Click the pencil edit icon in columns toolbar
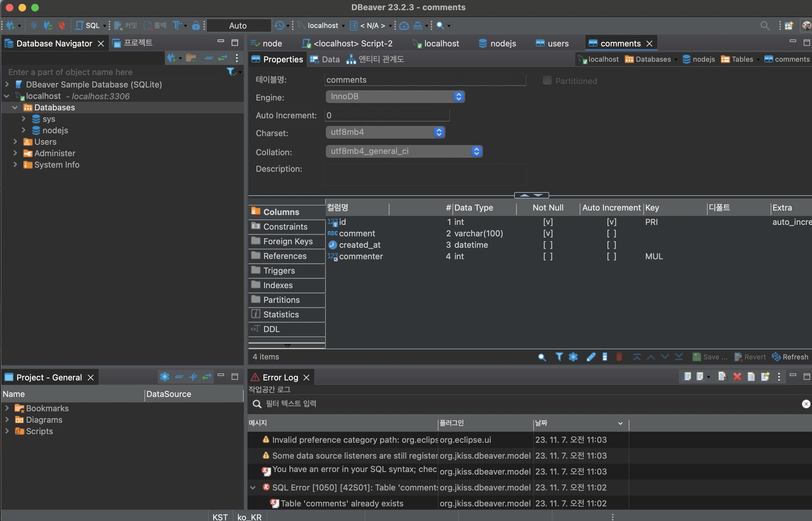Screen dimensions: 812x521 [591, 357]
